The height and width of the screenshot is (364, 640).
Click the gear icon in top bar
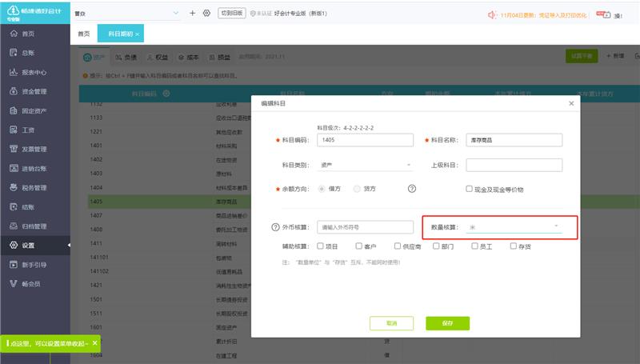(206, 14)
